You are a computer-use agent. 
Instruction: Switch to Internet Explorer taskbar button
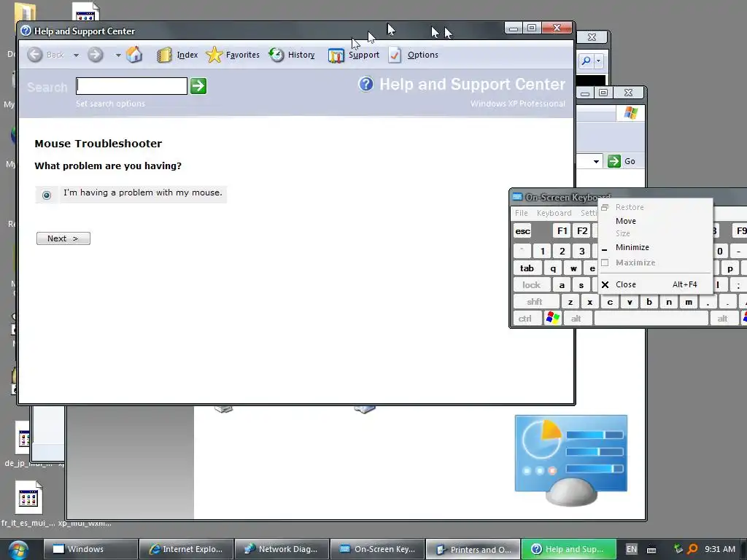tap(186, 550)
